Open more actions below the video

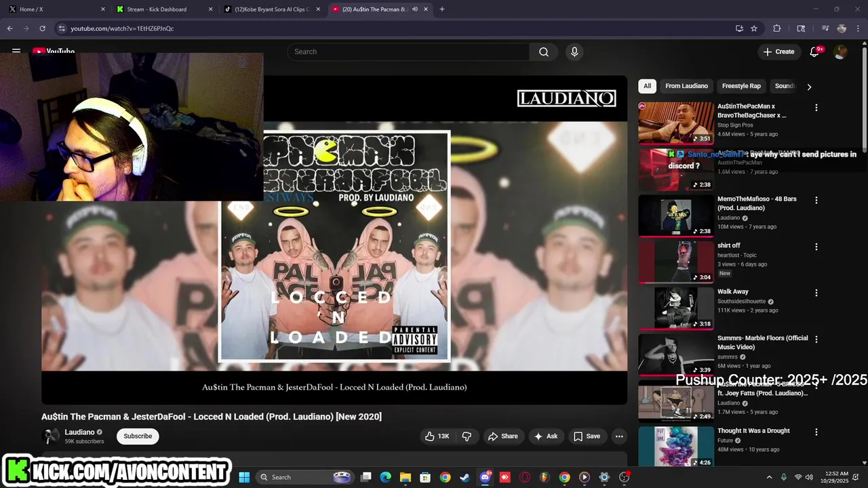coord(619,436)
